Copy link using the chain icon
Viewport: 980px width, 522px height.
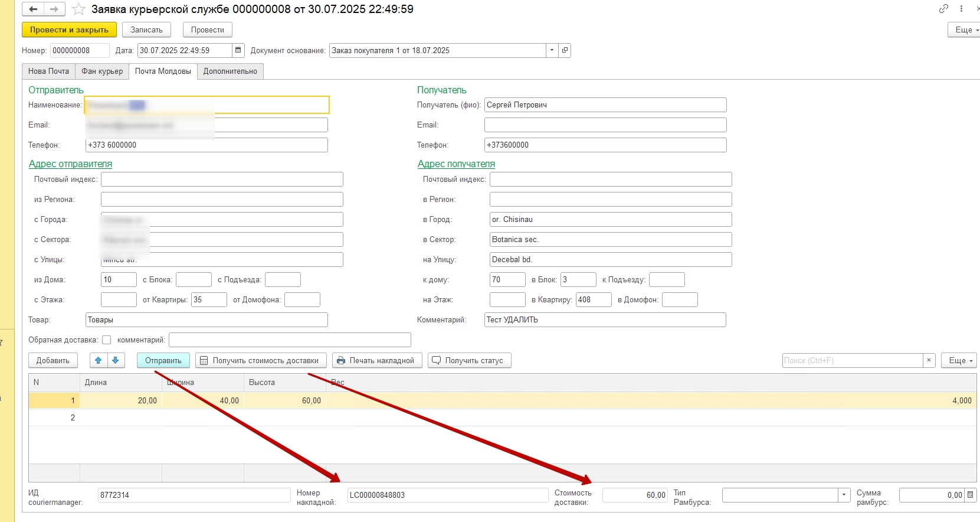pos(943,9)
